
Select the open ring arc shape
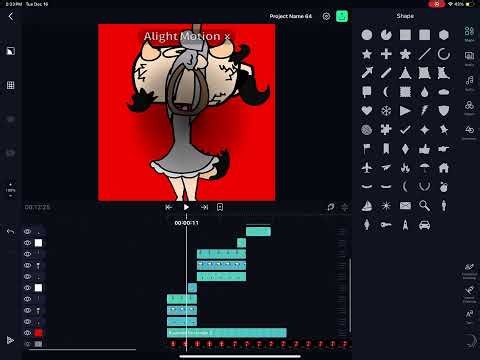click(x=444, y=54)
